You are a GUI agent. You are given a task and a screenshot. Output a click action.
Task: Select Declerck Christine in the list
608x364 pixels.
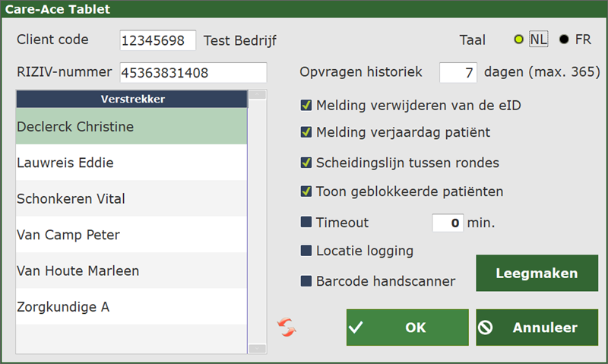(x=131, y=127)
